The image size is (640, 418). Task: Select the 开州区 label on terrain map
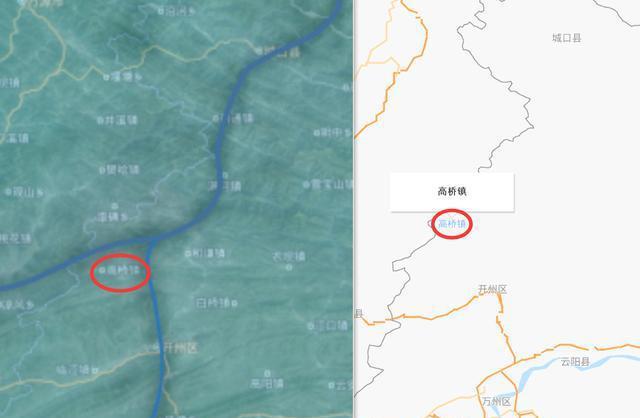coord(180,348)
